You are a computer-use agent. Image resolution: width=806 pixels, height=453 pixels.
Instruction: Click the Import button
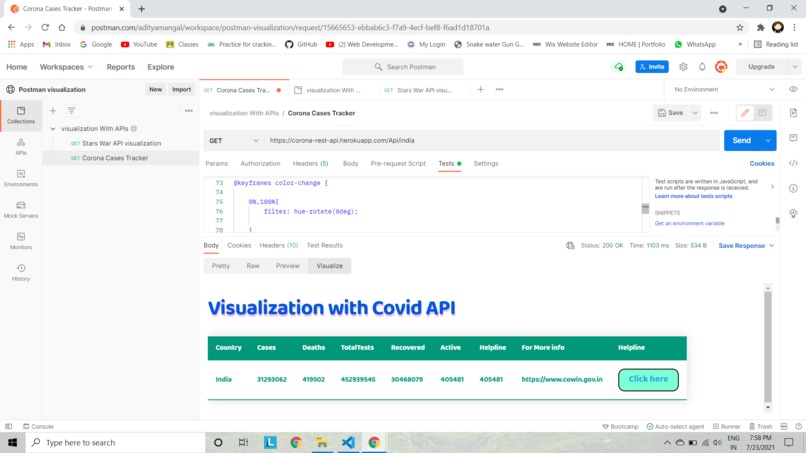181,89
